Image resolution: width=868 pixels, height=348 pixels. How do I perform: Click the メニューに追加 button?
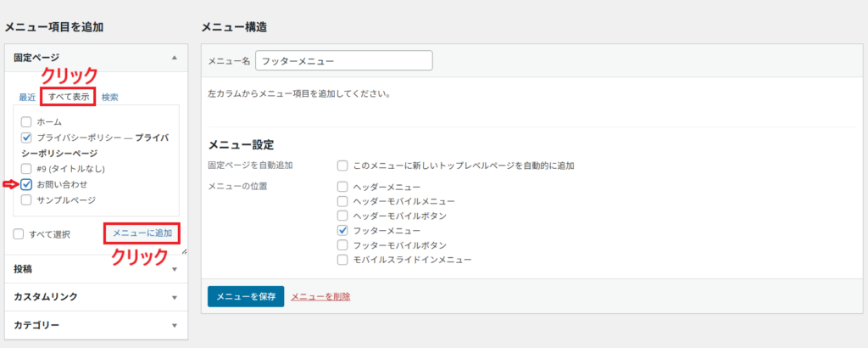tap(142, 233)
